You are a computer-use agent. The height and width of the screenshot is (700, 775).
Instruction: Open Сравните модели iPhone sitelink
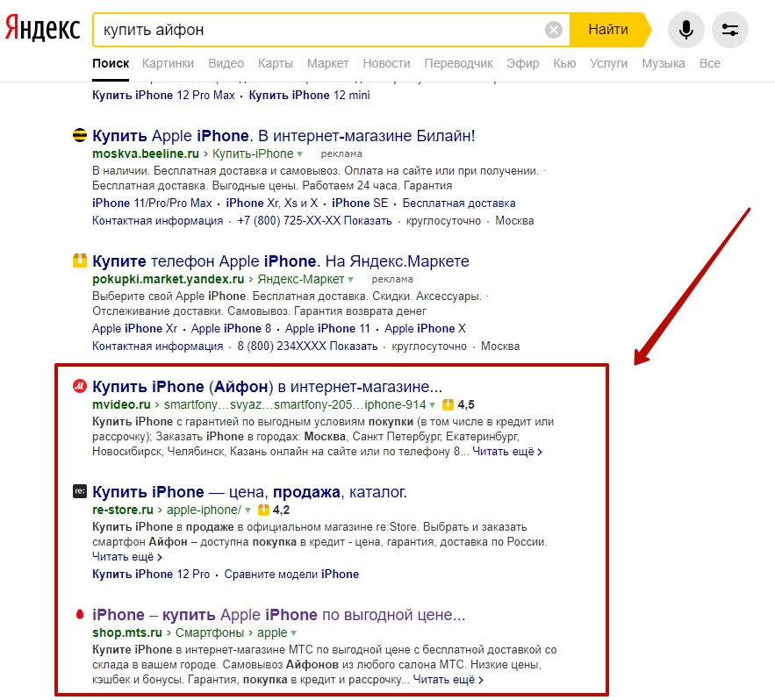pyautogui.click(x=291, y=574)
